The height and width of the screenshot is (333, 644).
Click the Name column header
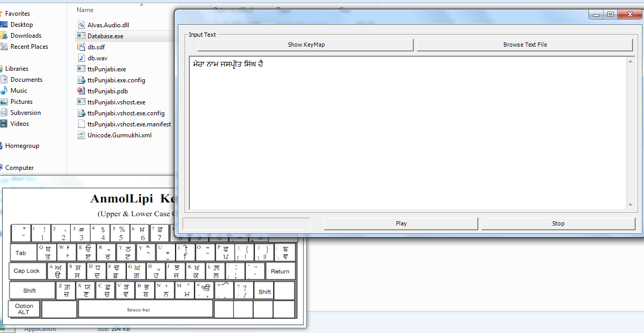click(85, 10)
